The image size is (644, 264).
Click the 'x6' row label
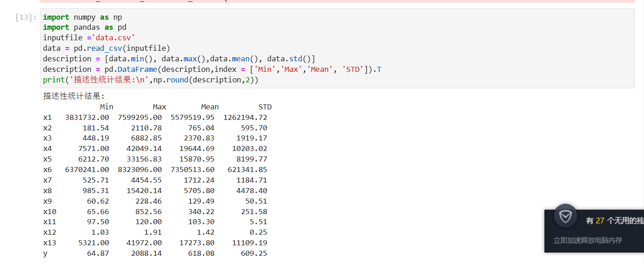(48, 170)
